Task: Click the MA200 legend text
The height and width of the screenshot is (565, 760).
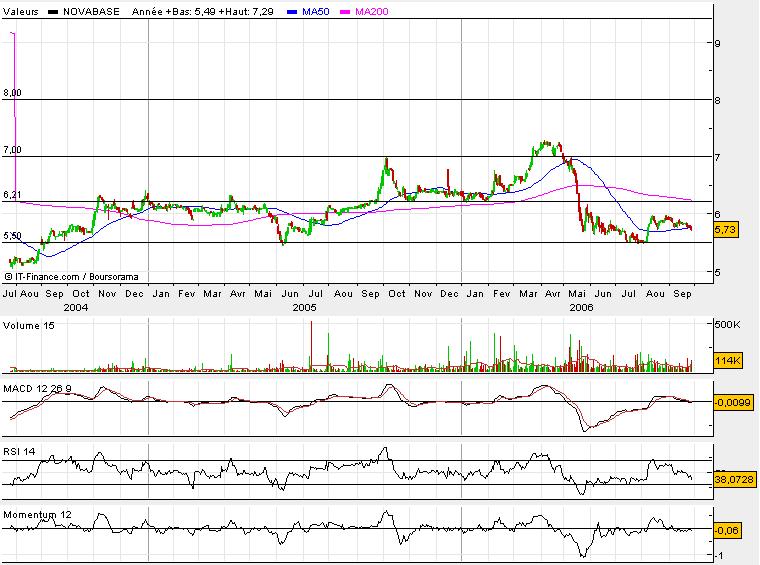Action: 372,12
